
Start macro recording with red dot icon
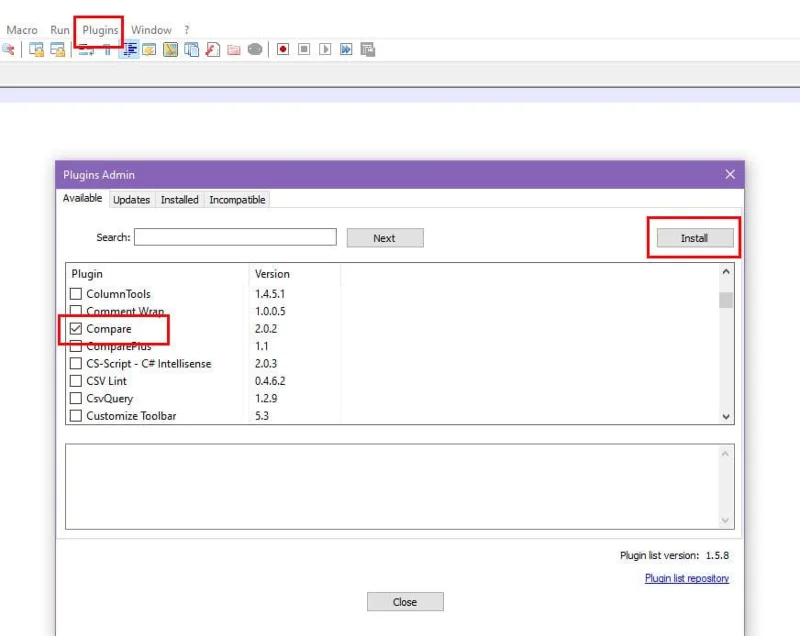coord(283,49)
